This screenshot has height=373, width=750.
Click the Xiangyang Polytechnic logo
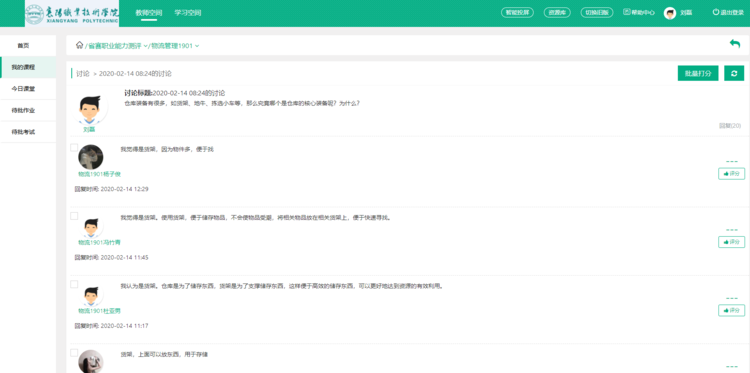(72, 14)
